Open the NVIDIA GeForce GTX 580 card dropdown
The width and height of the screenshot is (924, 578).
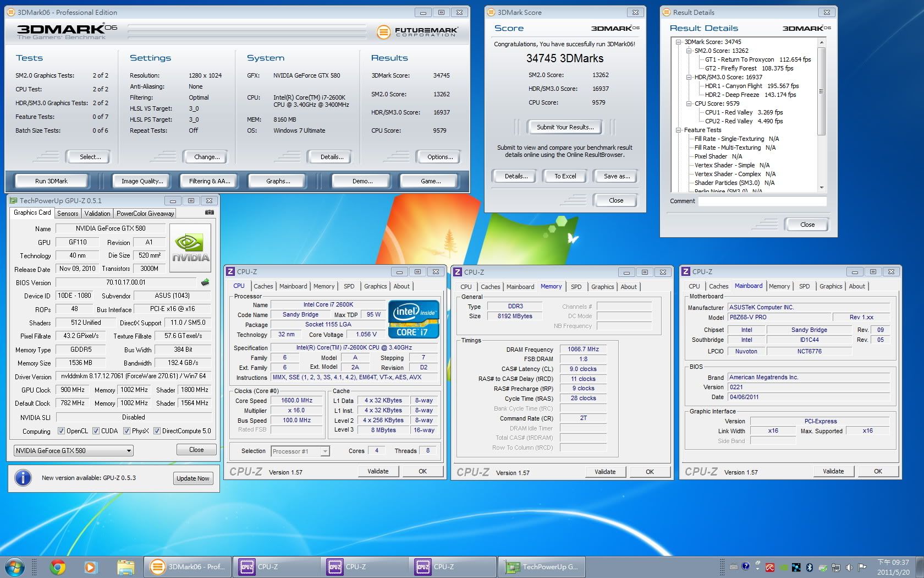tap(73, 450)
